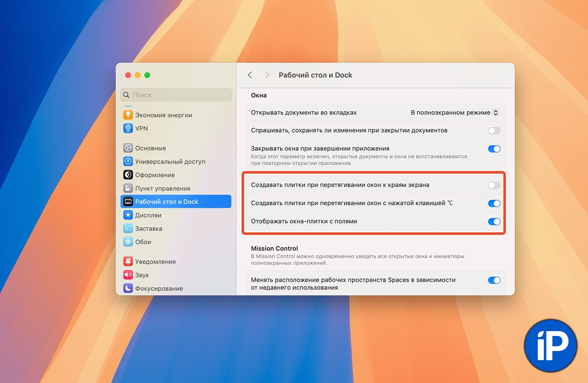Open the В полноэкранном режиме dropdown
The height and width of the screenshot is (383, 588).
click(x=455, y=113)
